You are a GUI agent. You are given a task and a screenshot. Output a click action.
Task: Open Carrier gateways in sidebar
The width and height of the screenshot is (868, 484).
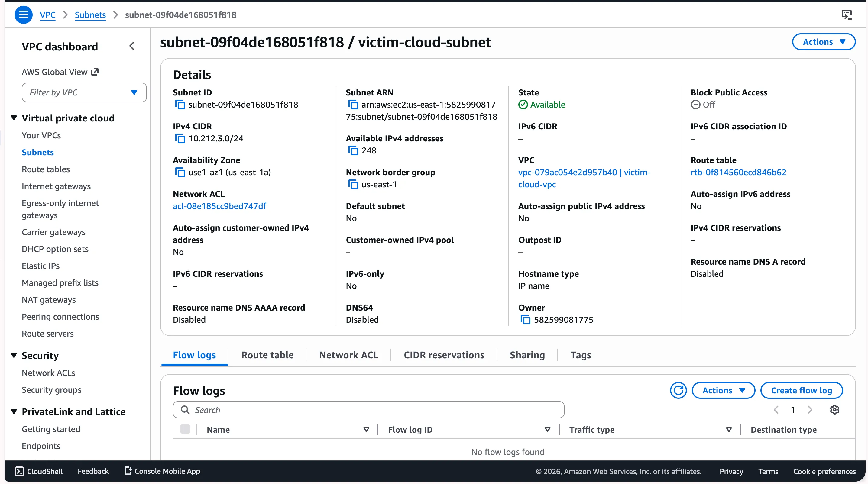pyautogui.click(x=53, y=232)
